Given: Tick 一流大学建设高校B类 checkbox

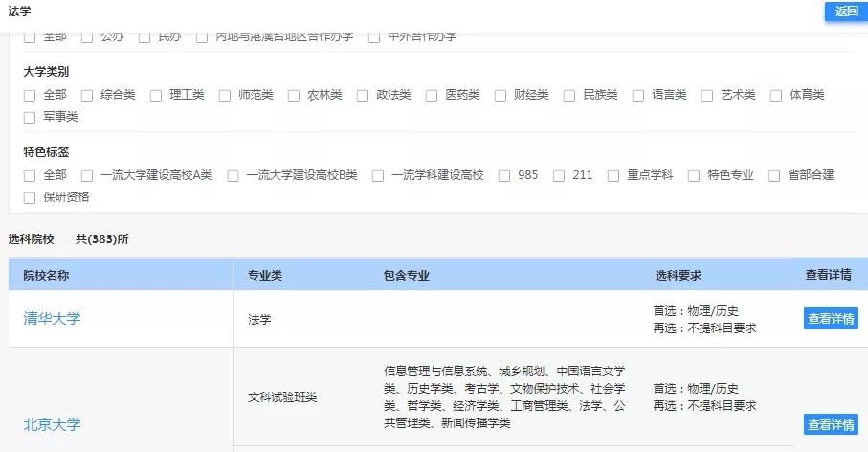Looking at the screenshot, I should pos(234,176).
